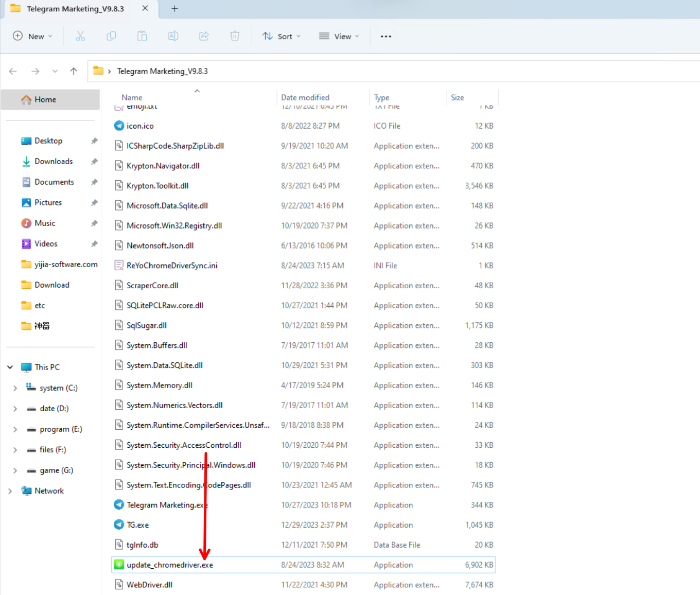
Task: Expand the Network tree node
Action: coord(10,491)
